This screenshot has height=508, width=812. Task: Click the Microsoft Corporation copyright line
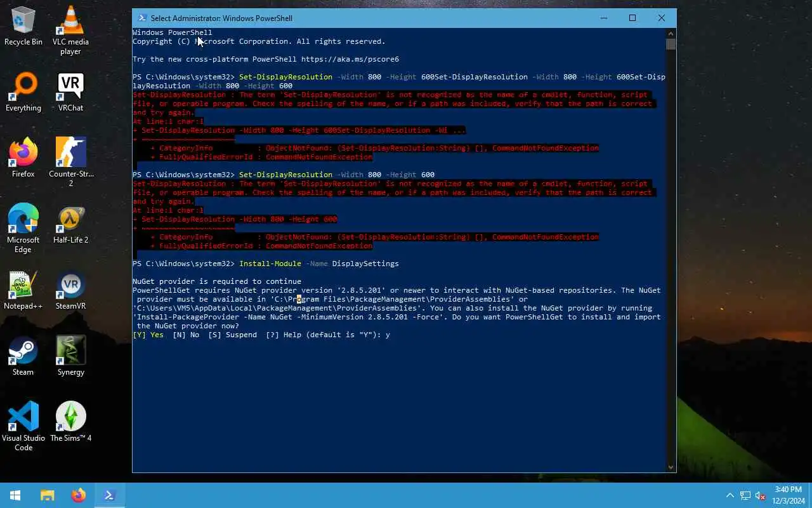[x=259, y=41]
